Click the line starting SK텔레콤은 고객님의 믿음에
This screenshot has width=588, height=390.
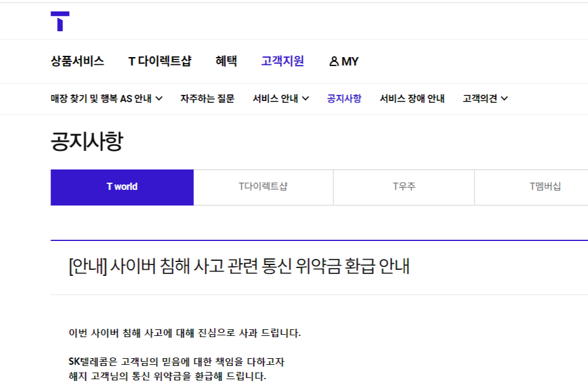(x=177, y=362)
